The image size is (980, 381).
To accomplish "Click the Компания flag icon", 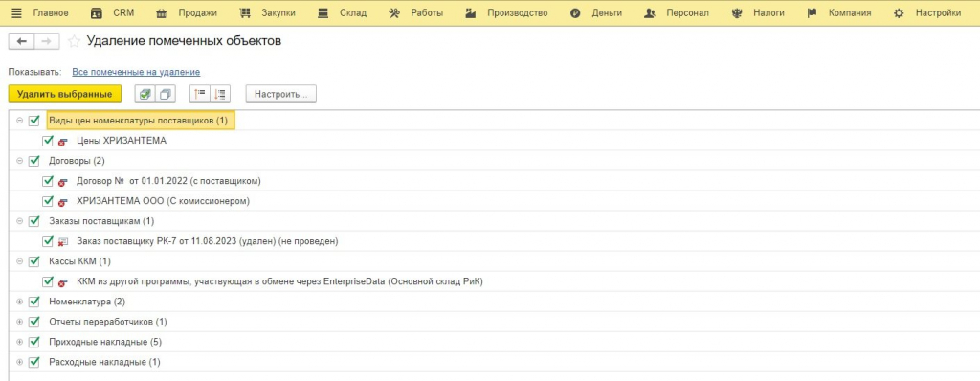I will (812, 13).
